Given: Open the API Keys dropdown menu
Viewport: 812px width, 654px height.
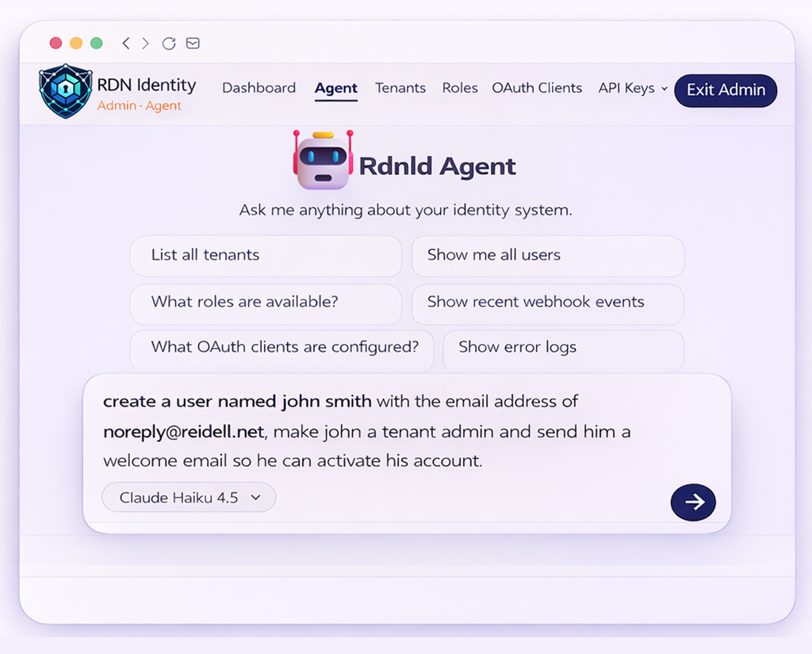Looking at the screenshot, I should pyautogui.click(x=632, y=88).
